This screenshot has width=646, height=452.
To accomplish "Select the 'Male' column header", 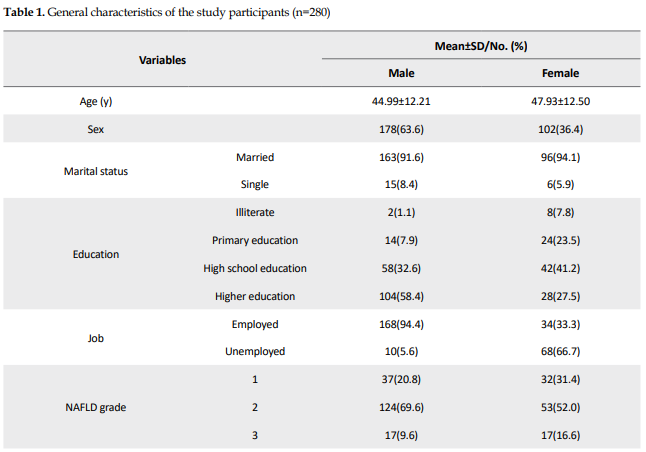I will pyautogui.click(x=401, y=73).
